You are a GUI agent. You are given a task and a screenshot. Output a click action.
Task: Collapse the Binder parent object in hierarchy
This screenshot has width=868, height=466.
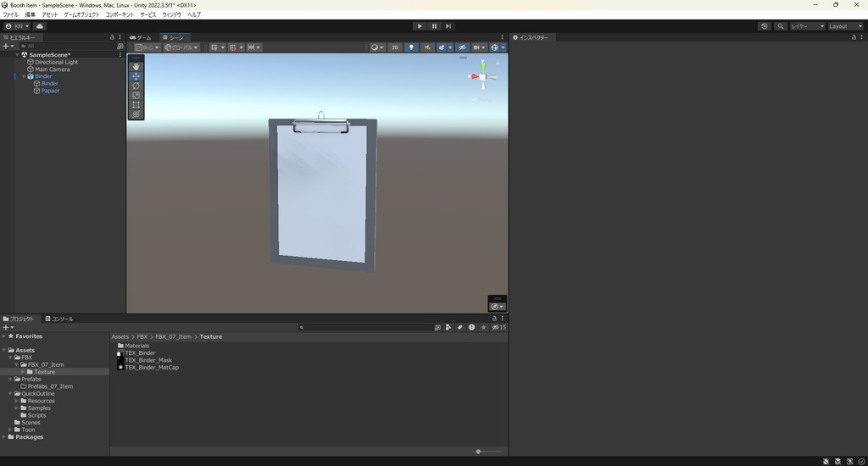24,76
